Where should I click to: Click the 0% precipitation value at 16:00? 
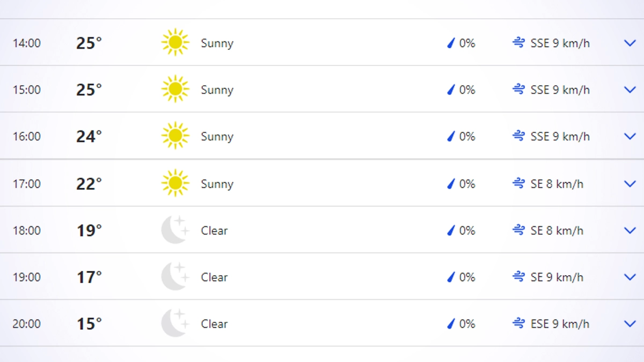(x=467, y=137)
